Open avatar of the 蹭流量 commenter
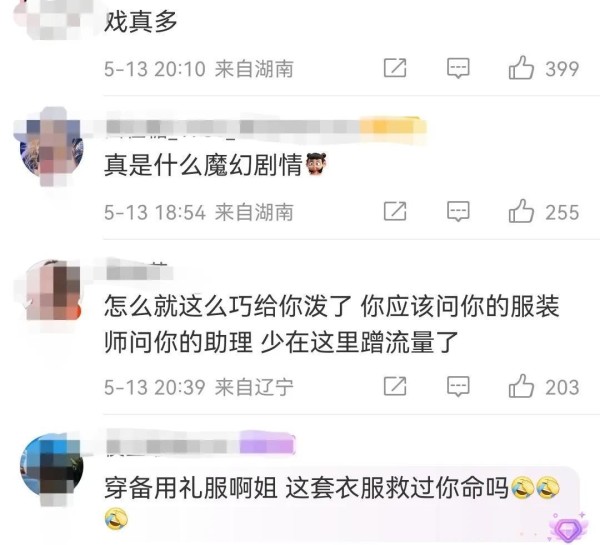 click(x=52, y=291)
